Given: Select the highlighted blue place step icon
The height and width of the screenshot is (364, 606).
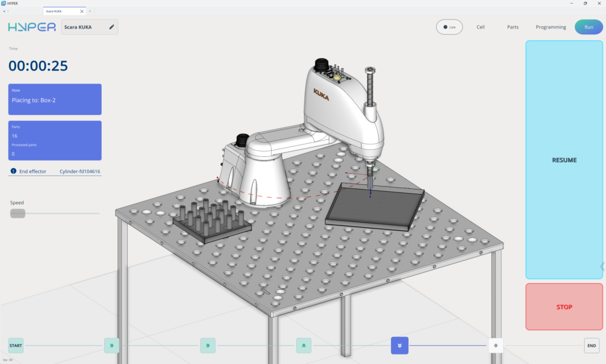Looking at the screenshot, I should 399,345.
